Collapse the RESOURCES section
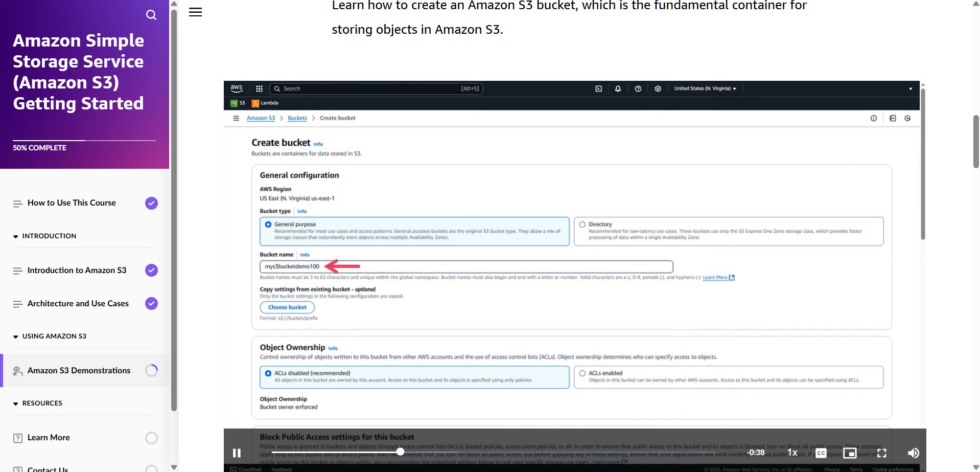 tap(37, 403)
